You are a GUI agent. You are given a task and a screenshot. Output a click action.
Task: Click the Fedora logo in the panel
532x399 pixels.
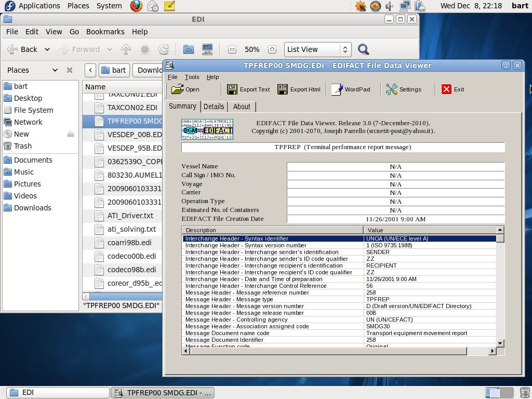click(x=10, y=6)
